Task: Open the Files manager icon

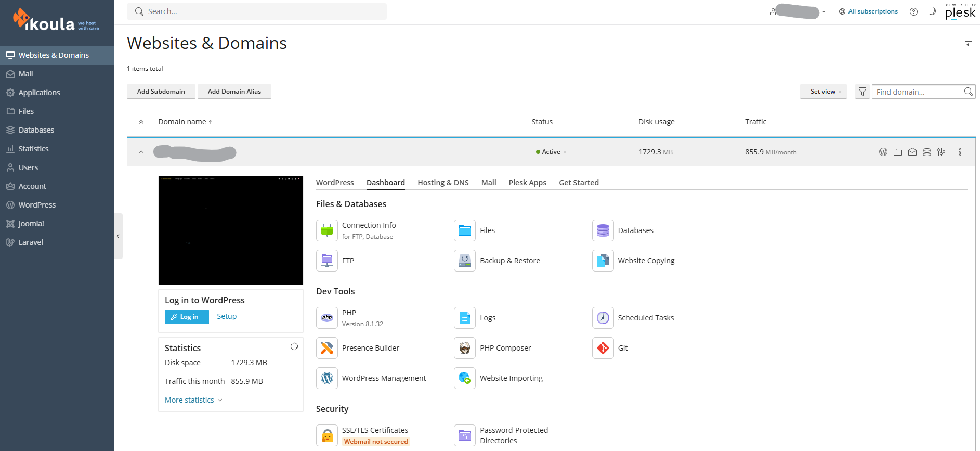Action: pos(465,230)
